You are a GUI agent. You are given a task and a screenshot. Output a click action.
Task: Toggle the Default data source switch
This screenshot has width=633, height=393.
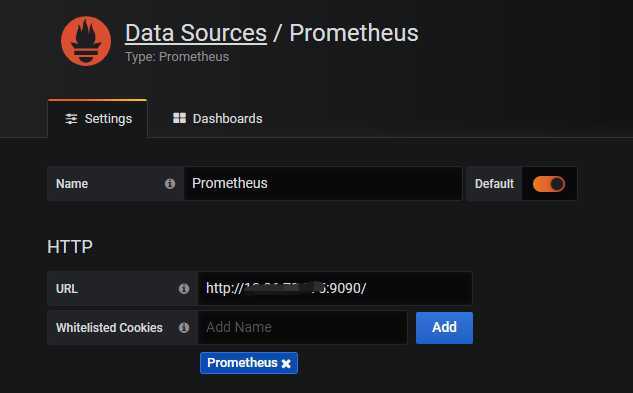(x=549, y=184)
